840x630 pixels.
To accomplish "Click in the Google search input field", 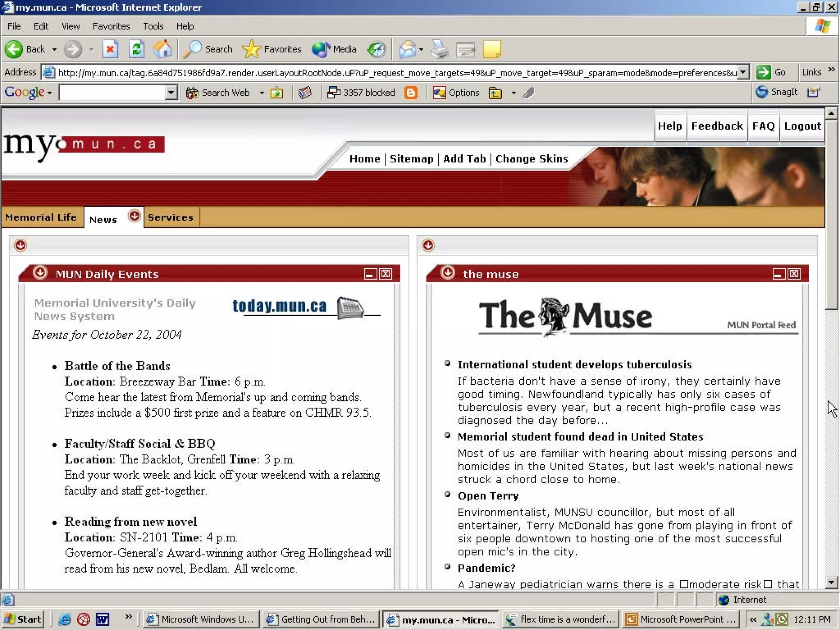I will click(x=112, y=93).
